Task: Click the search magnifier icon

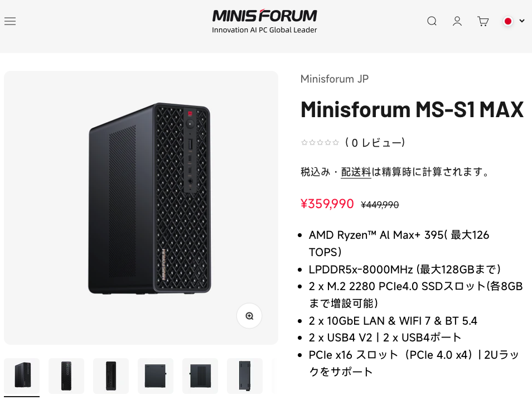Action: [432, 21]
